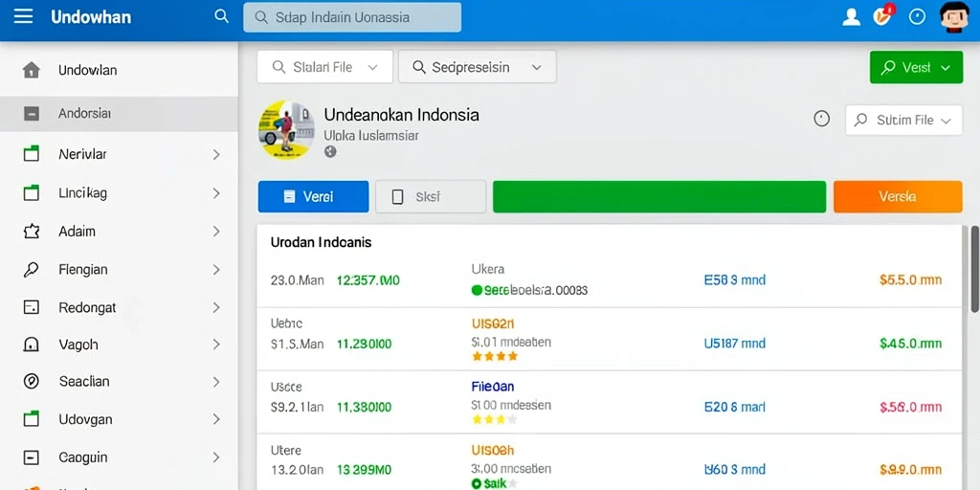
Task: Open Nerivlar sidebar item
Action: [x=119, y=154]
